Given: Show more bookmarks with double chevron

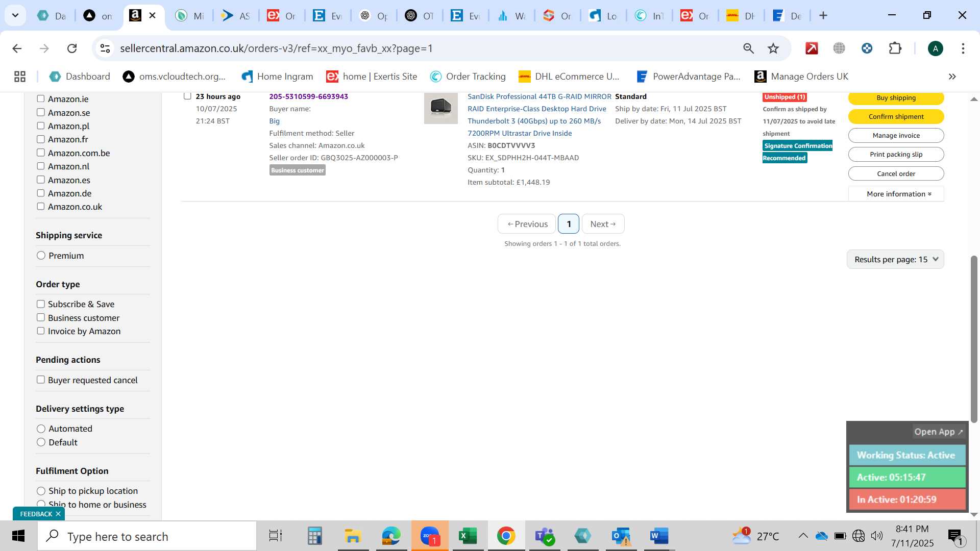Looking at the screenshot, I should pos(952,77).
